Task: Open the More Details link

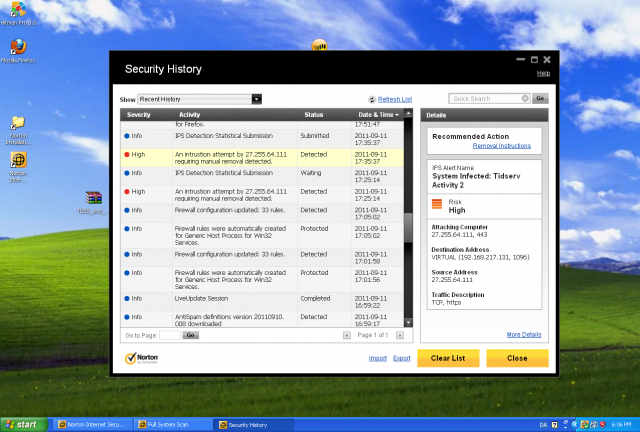Action: tap(524, 334)
